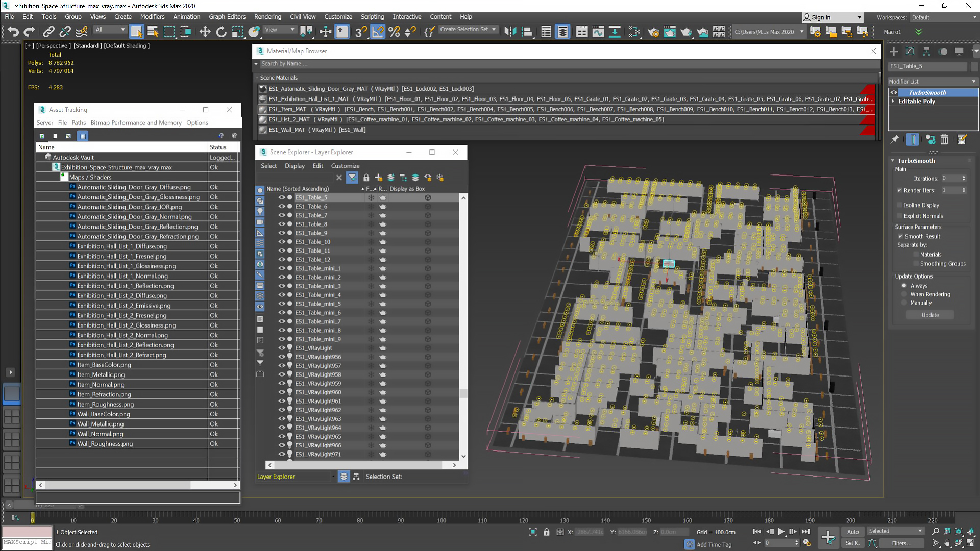Hide ES1_VRayLight956 using its eye icon
The image size is (980, 551).
point(281,357)
